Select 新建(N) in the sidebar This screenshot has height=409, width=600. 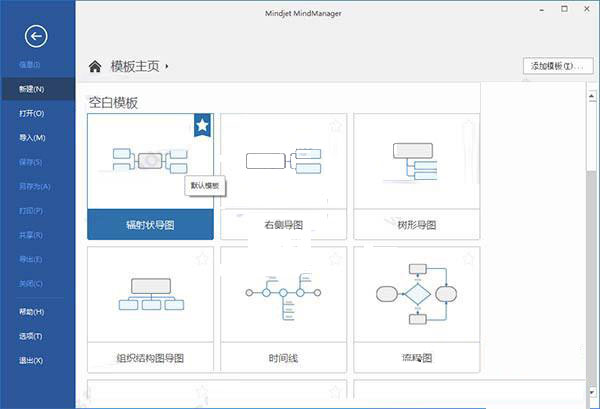[38, 89]
